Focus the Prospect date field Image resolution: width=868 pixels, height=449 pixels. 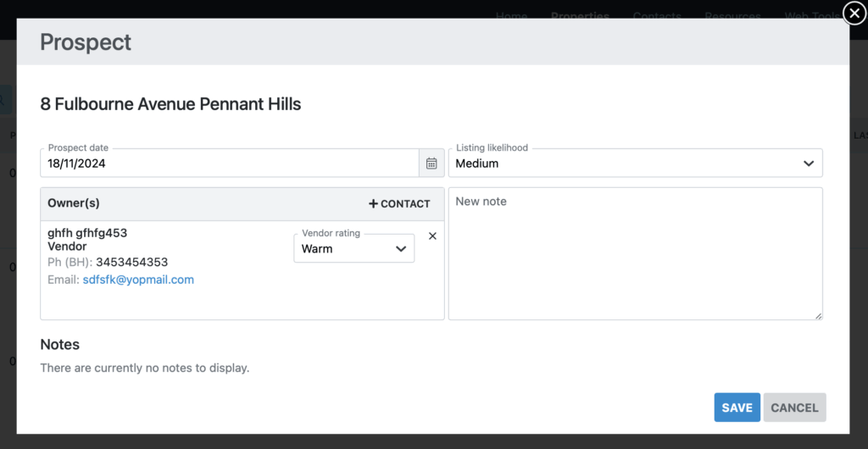coord(229,164)
